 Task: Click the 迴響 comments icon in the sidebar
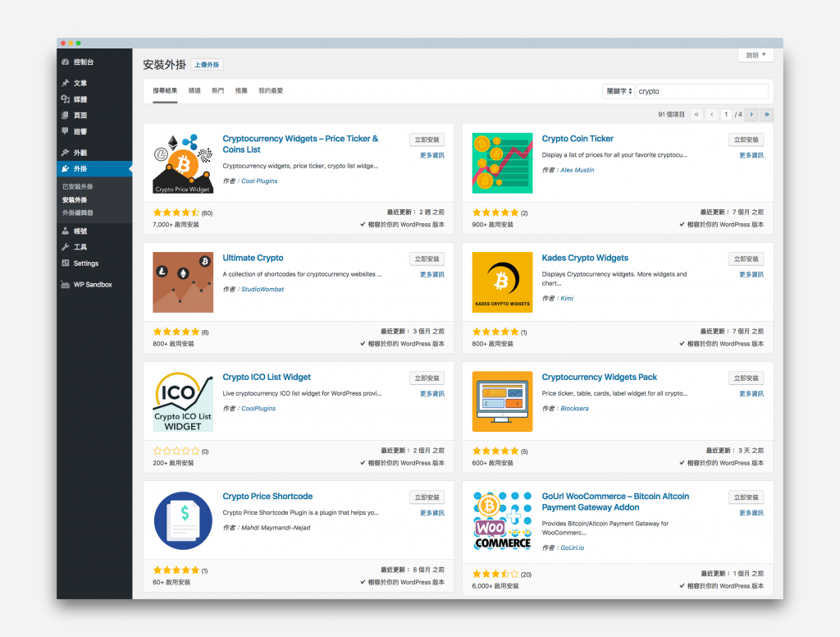[x=66, y=131]
